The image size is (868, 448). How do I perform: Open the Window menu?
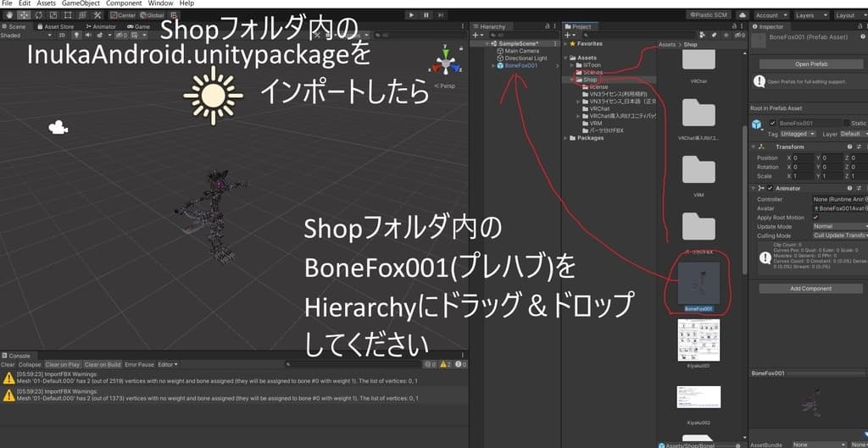[x=160, y=3]
